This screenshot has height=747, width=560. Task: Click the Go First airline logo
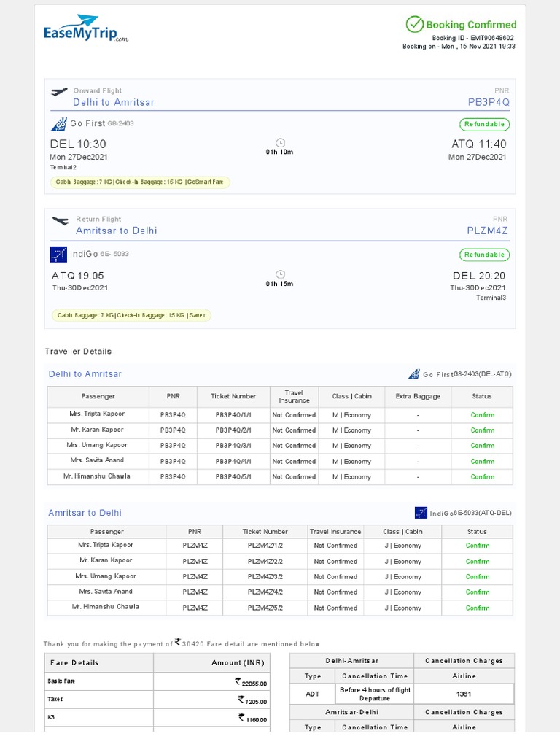pyautogui.click(x=58, y=124)
